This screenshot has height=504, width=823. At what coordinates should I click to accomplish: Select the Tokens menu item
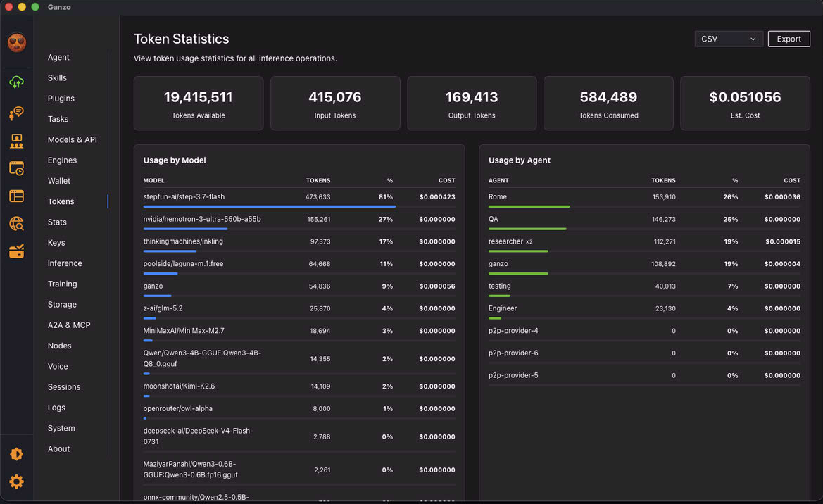coord(61,201)
